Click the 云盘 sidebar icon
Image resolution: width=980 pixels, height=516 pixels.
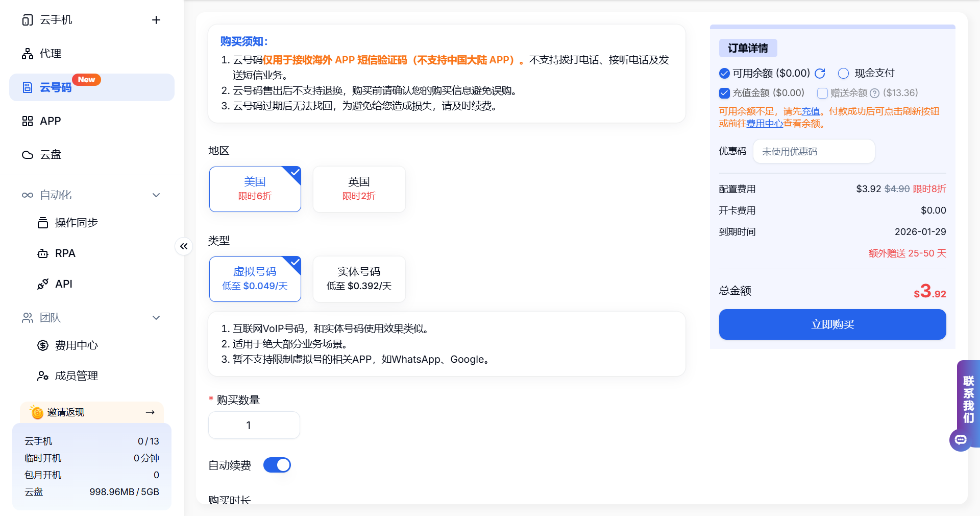[28, 154]
